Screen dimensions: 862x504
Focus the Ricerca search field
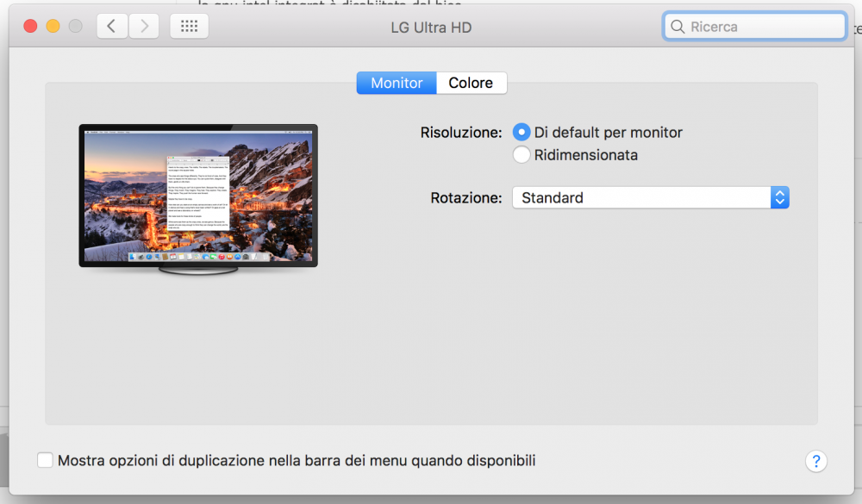point(755,27)
